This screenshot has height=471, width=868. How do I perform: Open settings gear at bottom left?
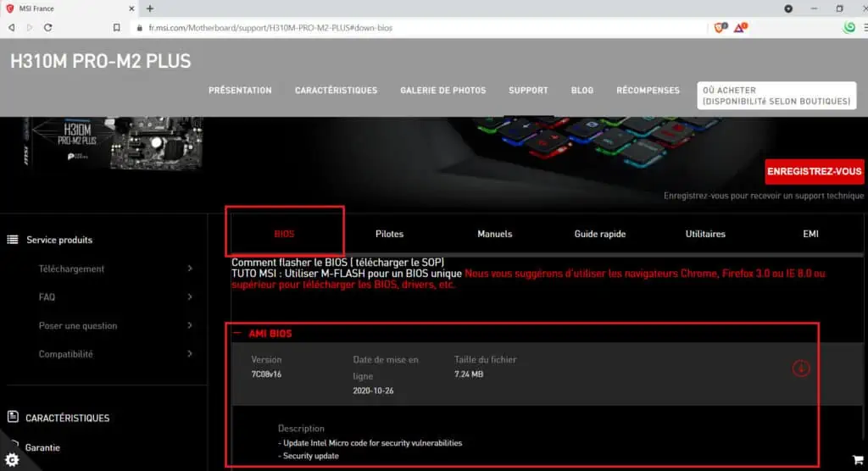tap(12, 459)
